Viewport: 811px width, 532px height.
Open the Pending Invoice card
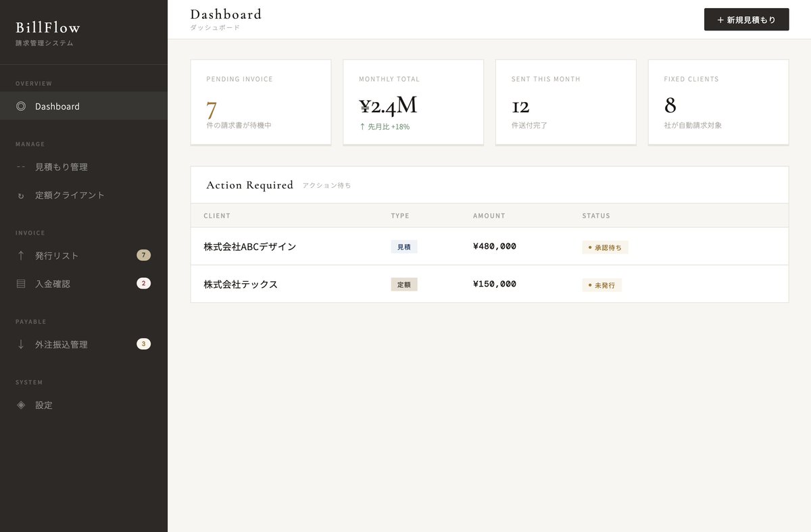click(261, 102)
